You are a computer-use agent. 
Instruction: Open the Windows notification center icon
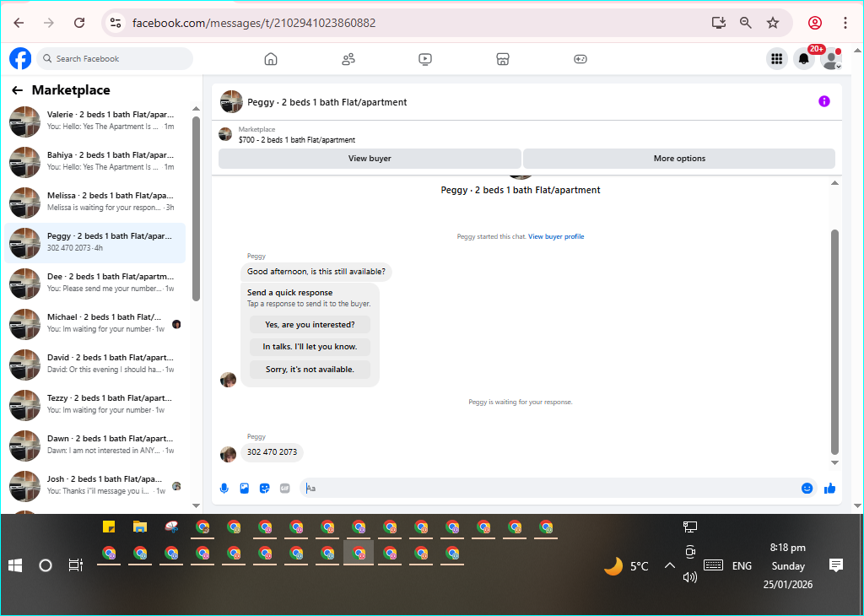pos(836,565)
